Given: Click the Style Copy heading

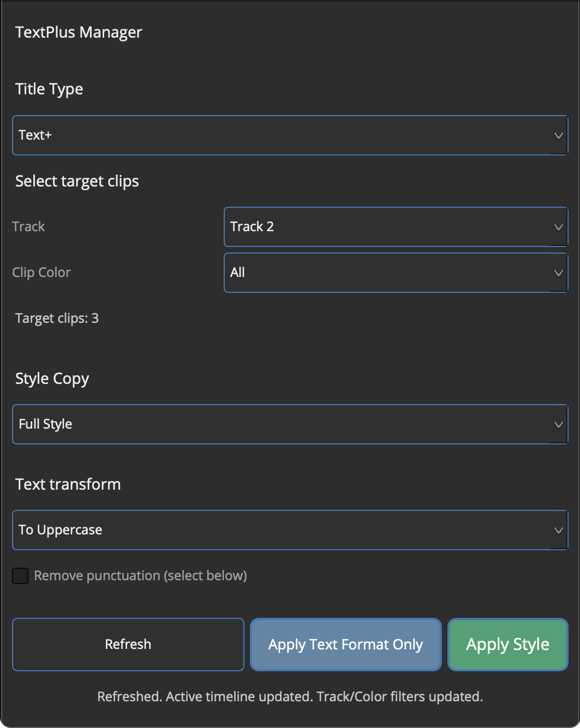Looking at the screenshot, I should (52, 378).
